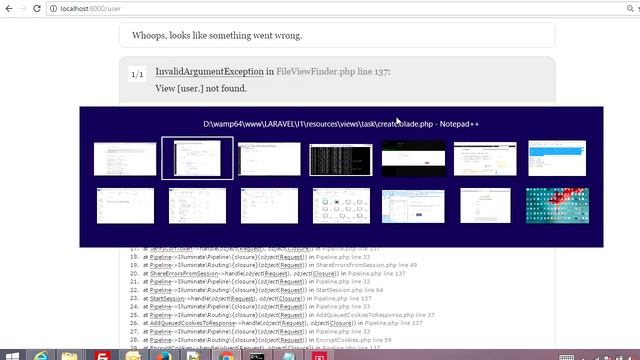Click the Closure link on line 20
Viewport: 640px width, 360px height.
pos(324,273)
